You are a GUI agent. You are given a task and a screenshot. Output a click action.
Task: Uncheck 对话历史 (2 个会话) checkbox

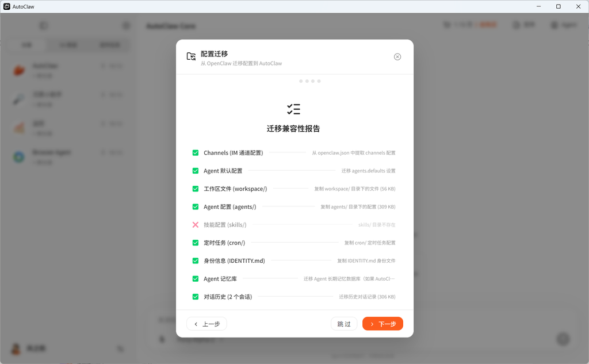click(x=196, y=297)
